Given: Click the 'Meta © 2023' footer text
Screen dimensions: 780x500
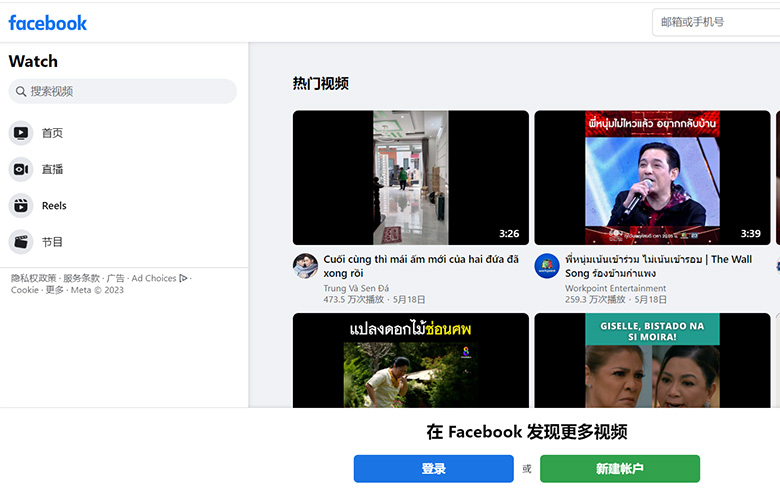Looking at the screenshot, I should pyautogui.click(x=97, y=290).
